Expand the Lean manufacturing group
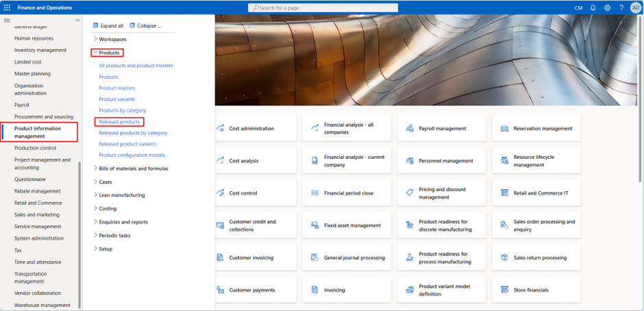Image resolution: width=644 pixels, height=311 pixels. (95, 195)
